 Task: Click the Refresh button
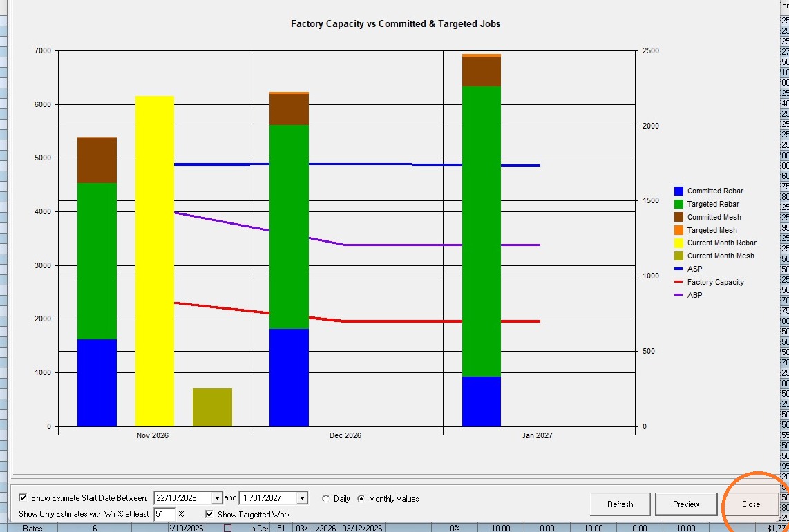620,504
